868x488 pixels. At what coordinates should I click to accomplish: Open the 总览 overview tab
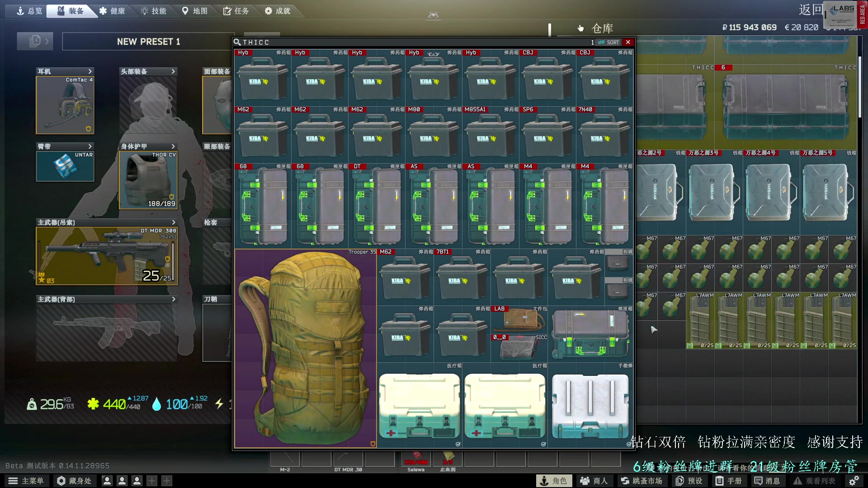pyautogui.click(x=29, y=11)
